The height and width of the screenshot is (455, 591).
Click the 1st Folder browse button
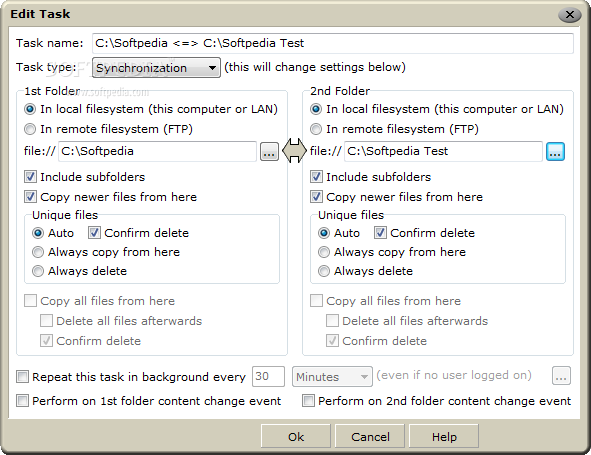[269, 152]
